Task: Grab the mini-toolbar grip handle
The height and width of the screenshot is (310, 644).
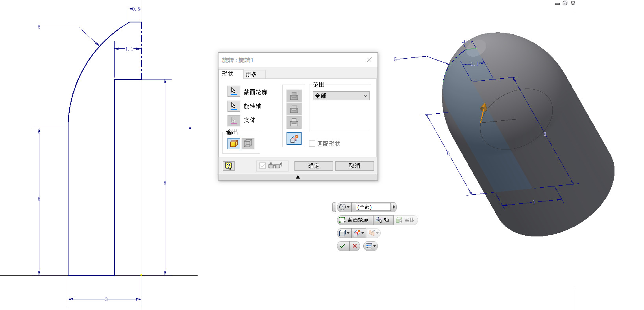Action: [334, 207]
